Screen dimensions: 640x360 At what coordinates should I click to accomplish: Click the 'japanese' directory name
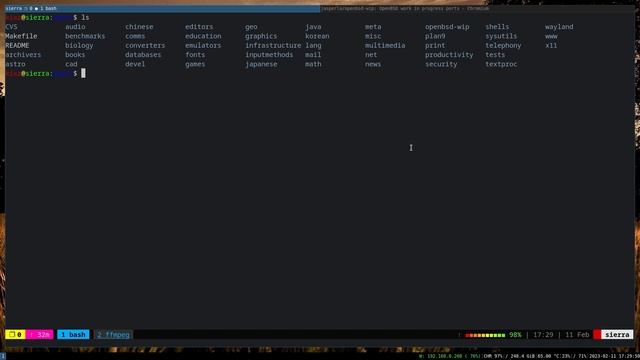[261, 64]
